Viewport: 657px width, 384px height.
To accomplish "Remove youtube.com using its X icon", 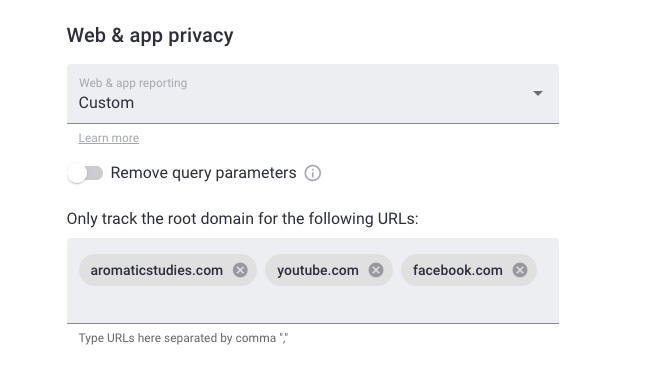I will [376, 270].
